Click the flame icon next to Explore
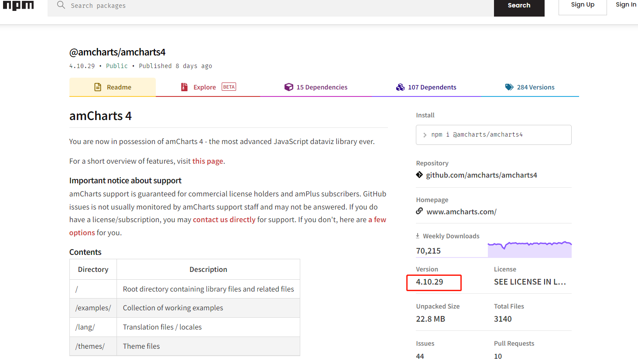This screenshot has width=638, height=364. pyautogui.click(x=184, y=87)
